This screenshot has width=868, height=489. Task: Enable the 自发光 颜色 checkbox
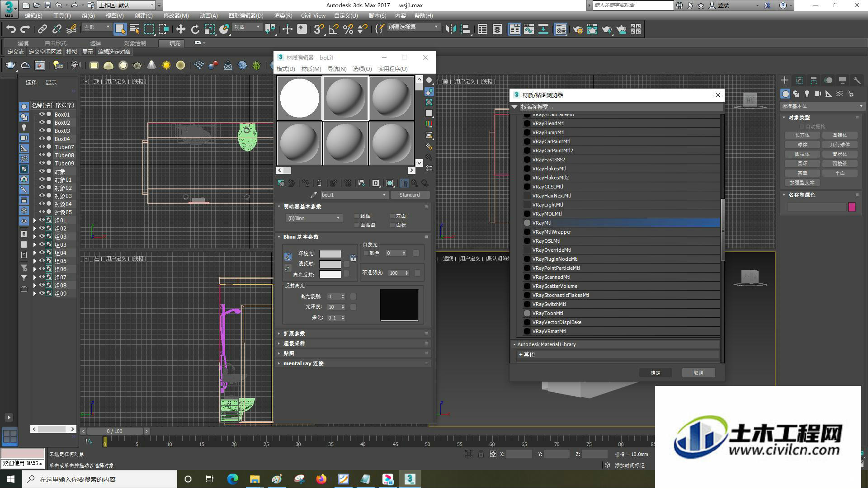(366, 254)
